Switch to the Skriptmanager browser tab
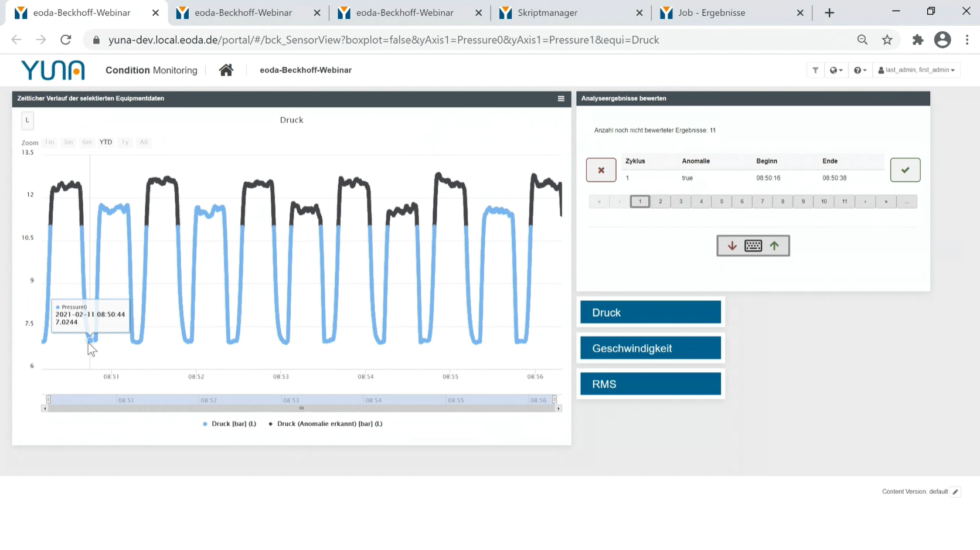 571,13
